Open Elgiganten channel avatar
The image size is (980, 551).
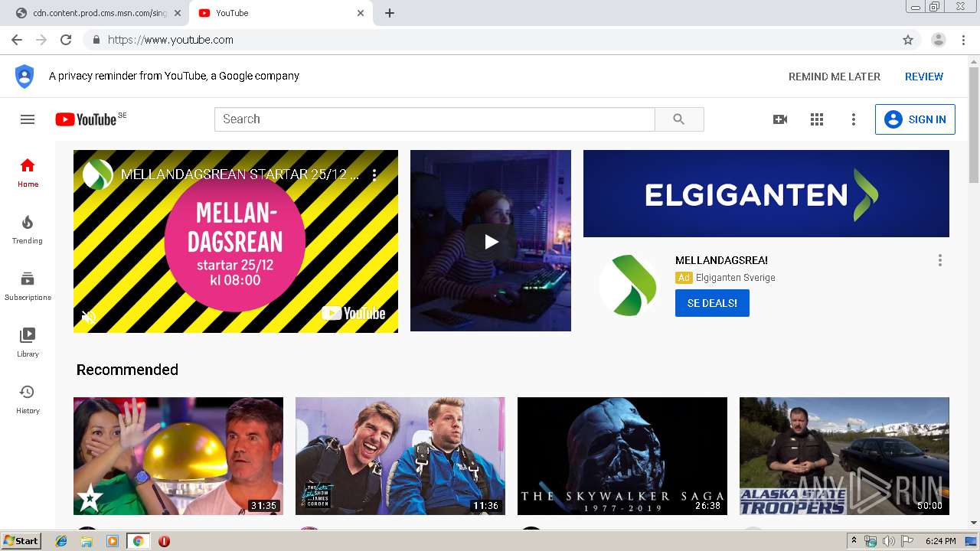click(x=629, y=285)
